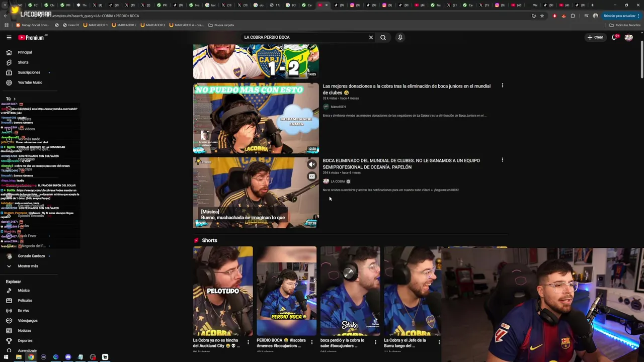Image resolution: width=644 pixels, height=362 pixels.
Task: Open Shorts in the left sidebar
Action: (x=23, y=62)
